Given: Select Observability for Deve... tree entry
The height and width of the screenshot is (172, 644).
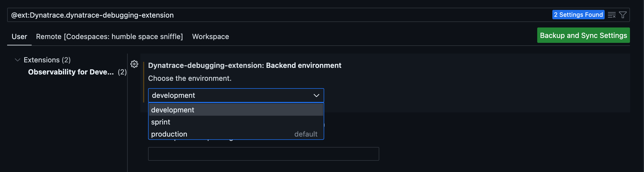Looking at the screenshot, I should pyautogui.click(x=71, y=72).
